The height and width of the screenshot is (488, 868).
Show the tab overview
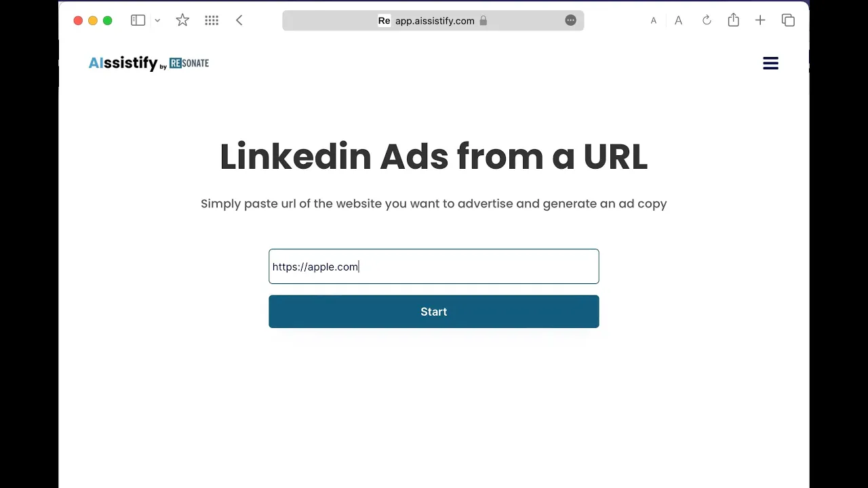coord(788,20)
